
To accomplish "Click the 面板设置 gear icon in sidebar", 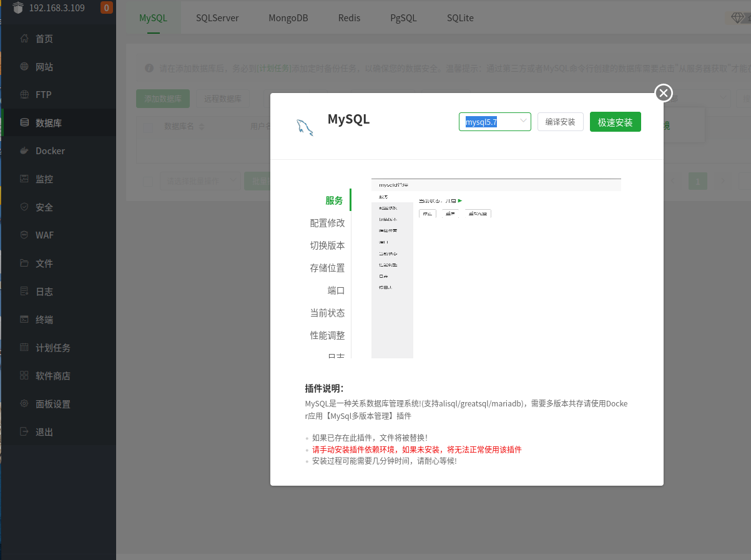I will (x=24, y=404).
